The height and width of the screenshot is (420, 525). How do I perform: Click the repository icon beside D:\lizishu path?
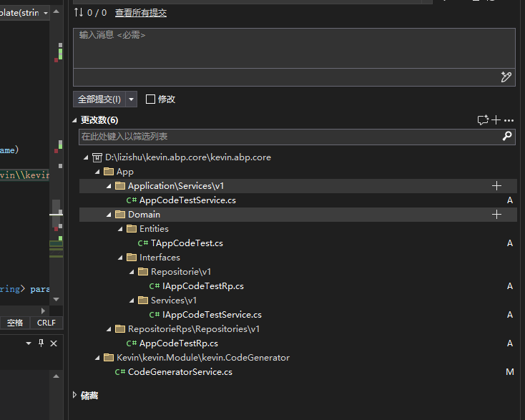pos(97,157)
